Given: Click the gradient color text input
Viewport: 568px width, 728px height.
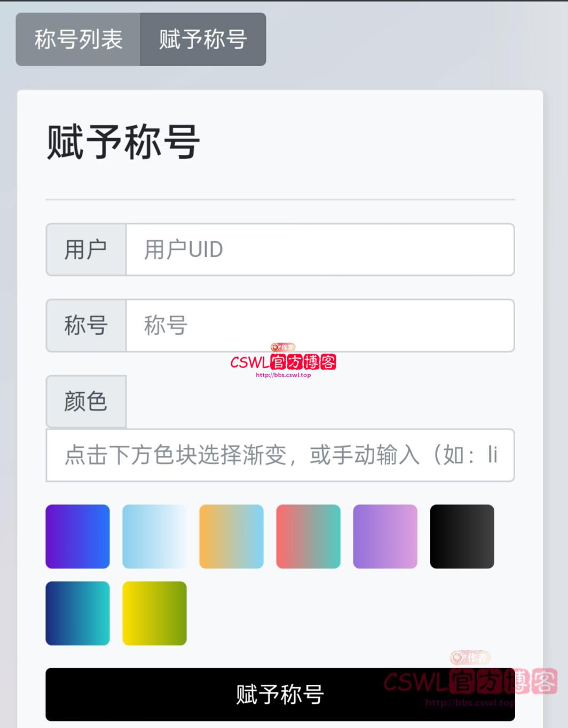Looking at the screenshot, I should click(280, 455).
